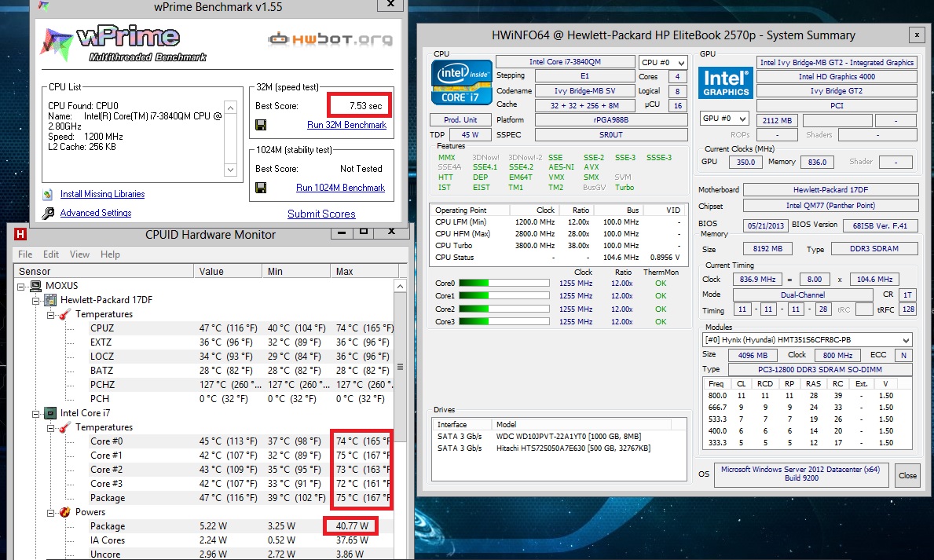The width and height of the screenshot is (934, 560).
Task: Click the Intel HD Graphics 4000 field
Action: [x=837, y=77]
